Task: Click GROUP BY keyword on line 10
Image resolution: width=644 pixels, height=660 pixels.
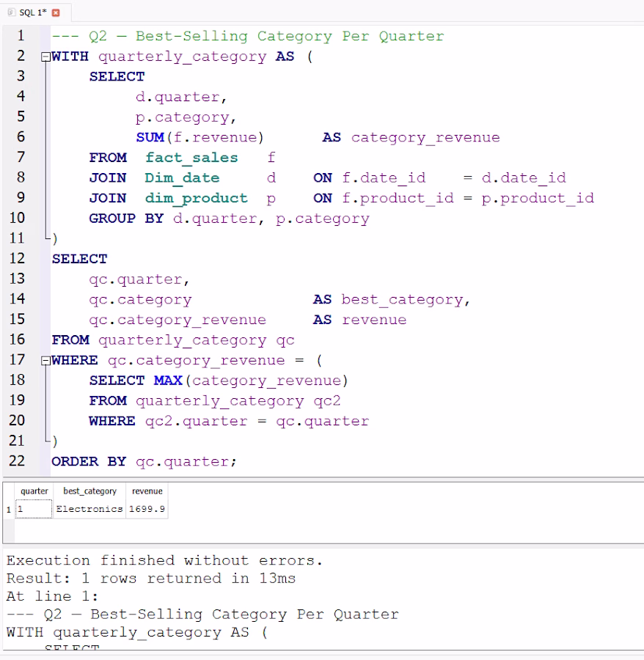Action: [x=126, y=219]
